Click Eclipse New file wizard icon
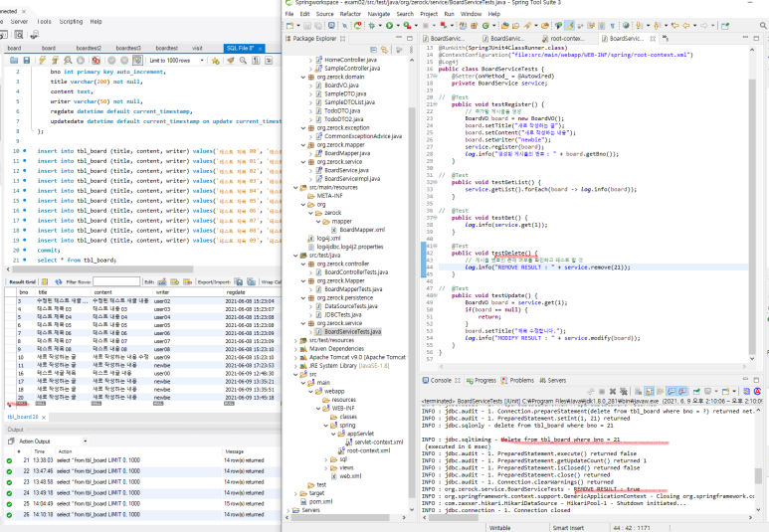The image size is (769, 532). coord(289,26)
